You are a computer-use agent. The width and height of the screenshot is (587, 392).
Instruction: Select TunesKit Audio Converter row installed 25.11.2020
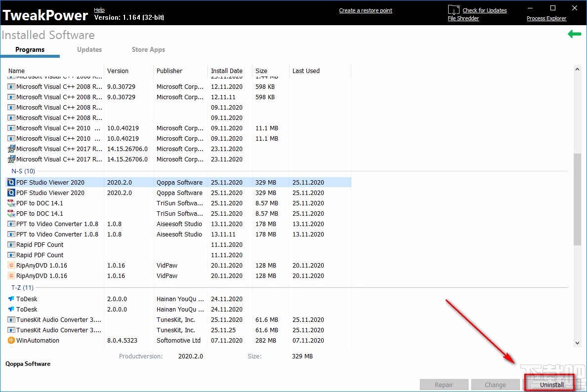[x=179, y=320]
